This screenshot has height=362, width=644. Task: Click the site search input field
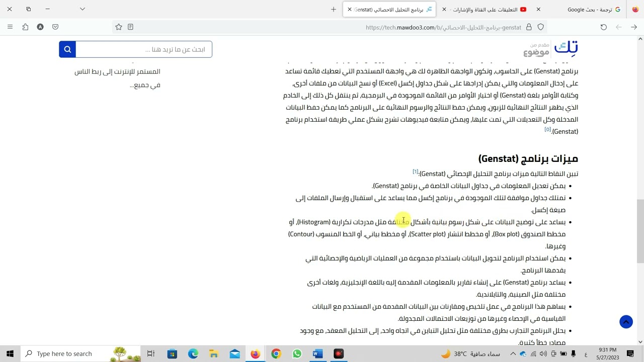(x=144, y=49)
